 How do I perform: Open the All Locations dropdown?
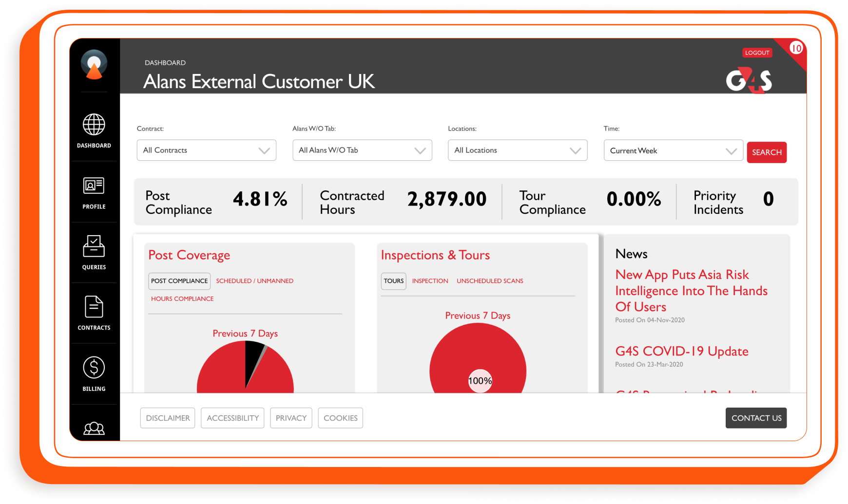(518, 150)
